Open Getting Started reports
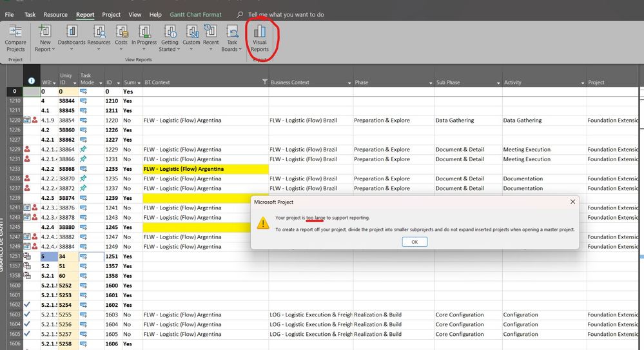This screenshot has height=350, width=644. (170, 38)
